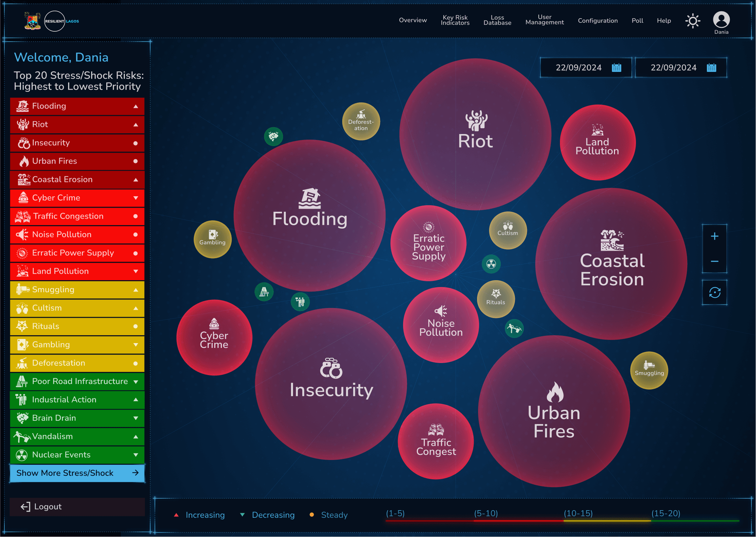Click the Logout button
The width and height of the screenshot is (756, 537).
[x=77, y=507]
